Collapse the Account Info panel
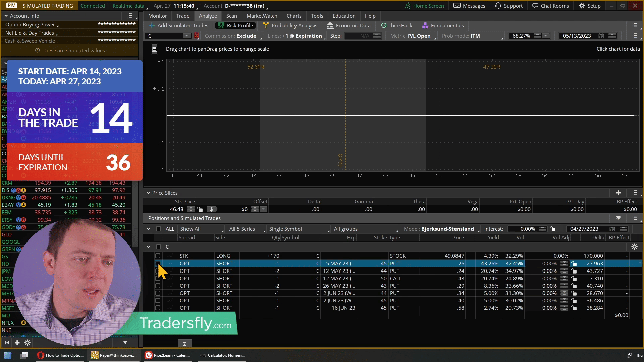This screenshot has height=362, width=644. [6, 16]
